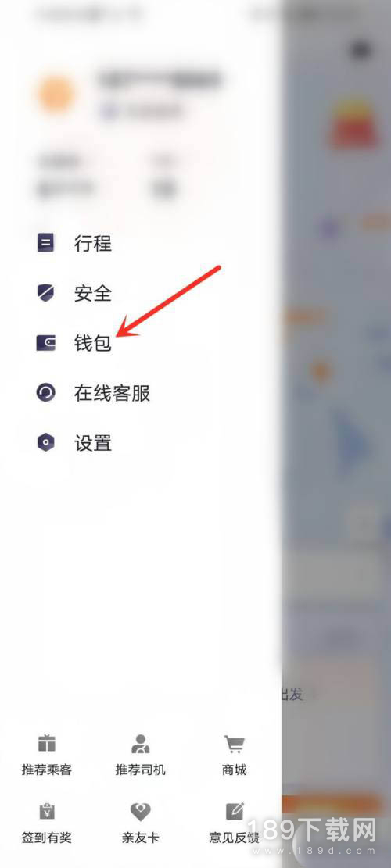This screenshot has height=868, width=391.
Task: Tap the 亲友卡 heart icon
Action: click(x=140, y=812)
